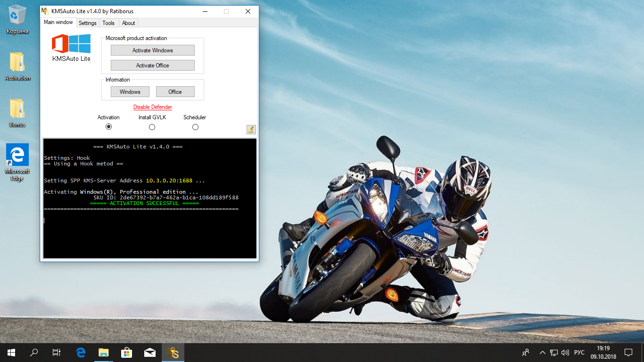
Task: Click the Office information button
Action: [x=175, y=92]
